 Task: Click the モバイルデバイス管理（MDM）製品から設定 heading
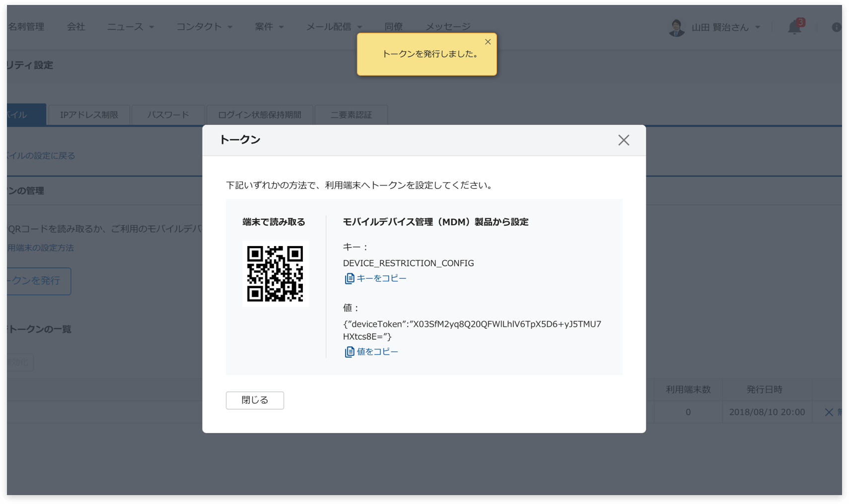pos(435,222)
